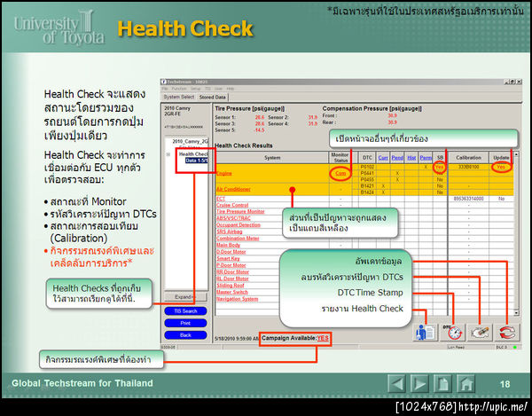
Task: Click the Expand>> button
Action: (185, 297)
